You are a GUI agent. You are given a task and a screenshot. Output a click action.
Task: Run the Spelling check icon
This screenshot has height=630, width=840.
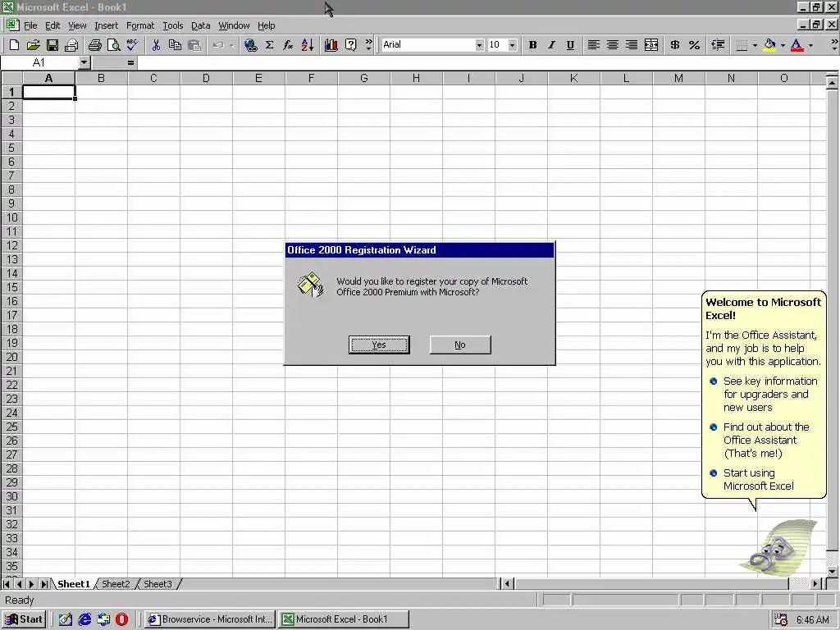click(132, 46)
